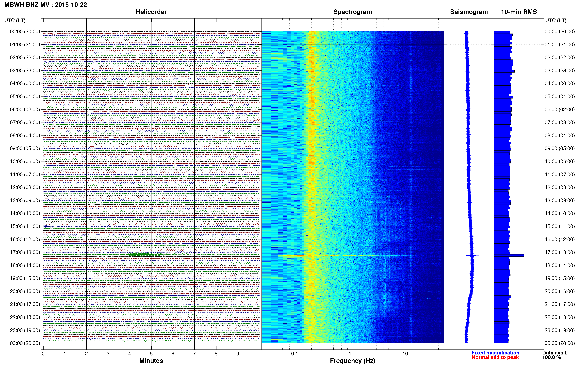Click left time label '04:00 (00:00)'

25,83
